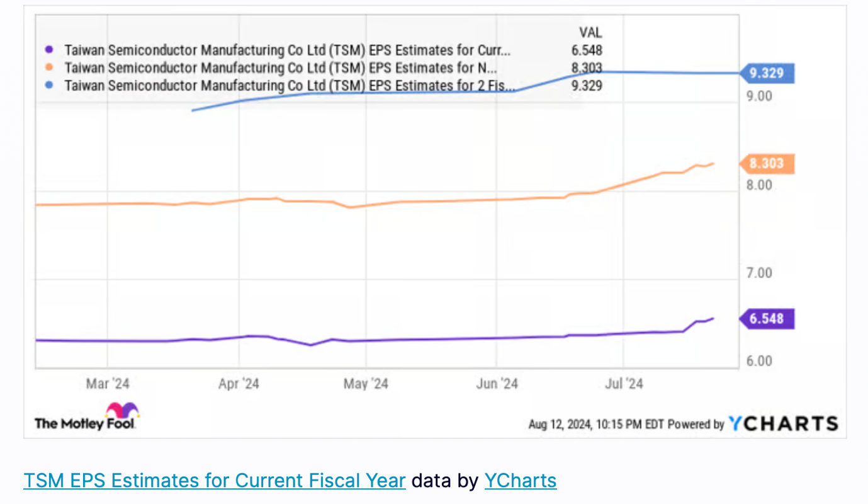868x504 pixels.
Task: Click the Jun '24 x-axis label
Action: point(496,384)
